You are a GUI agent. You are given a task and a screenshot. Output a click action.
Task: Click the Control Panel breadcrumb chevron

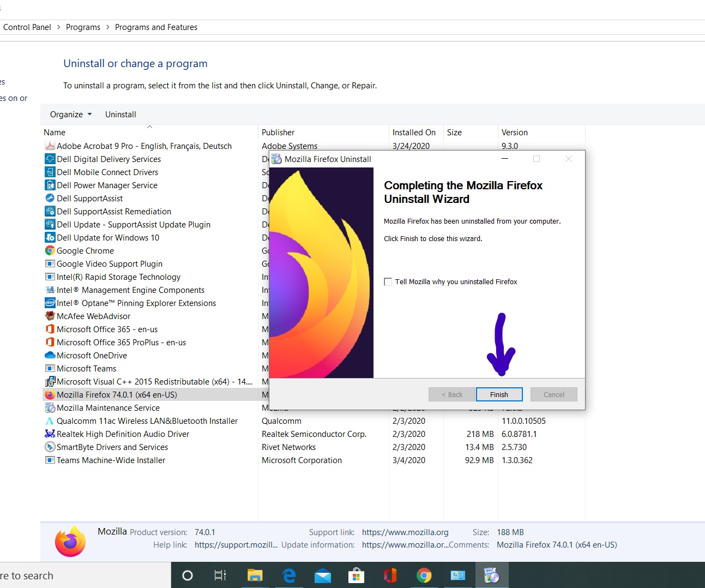(58, 27)
